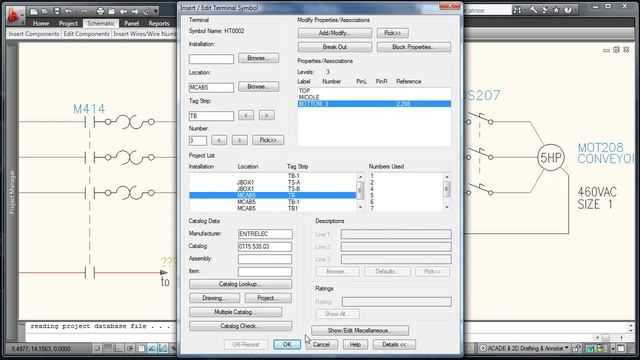Viewport: 640px width, 360px height.
Task: Click the Show/Edit Miscellaneous button
Action: coord(360,330)
